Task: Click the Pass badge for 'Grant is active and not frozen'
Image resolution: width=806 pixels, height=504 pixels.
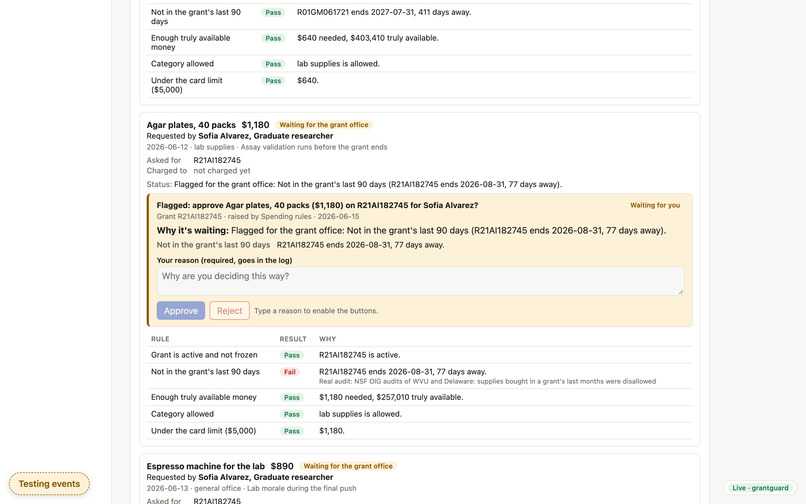Action: click(292, 355)
